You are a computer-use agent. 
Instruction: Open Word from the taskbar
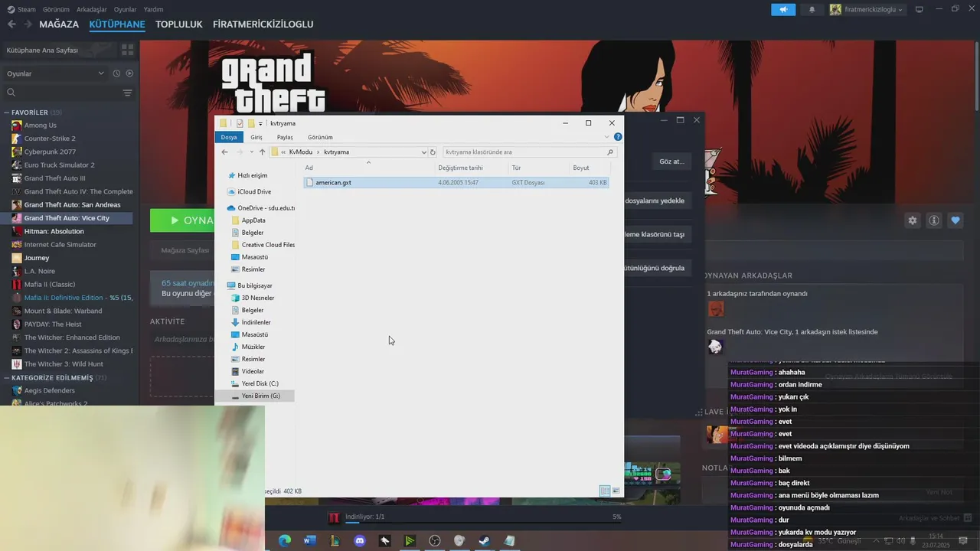pyautogui.click(x=310, y=540)
